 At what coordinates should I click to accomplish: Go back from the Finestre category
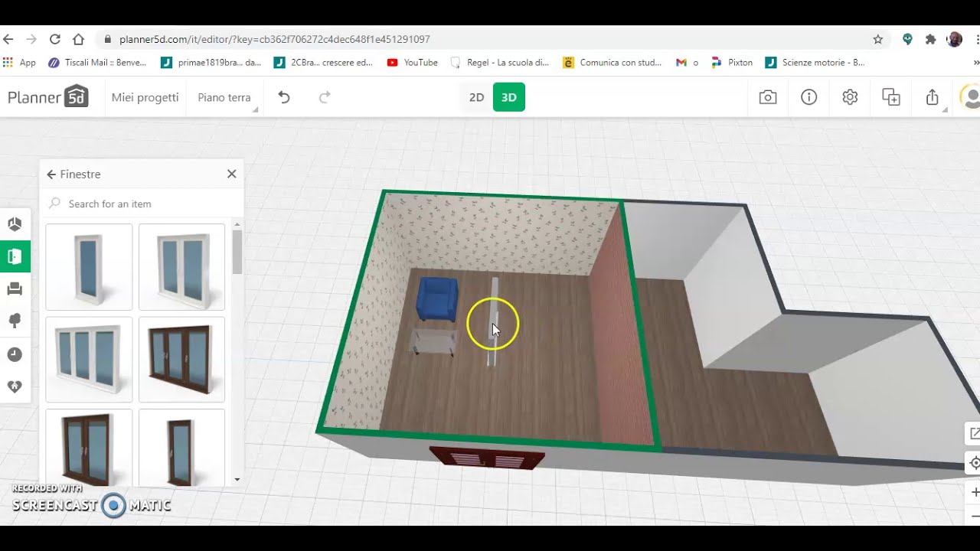pos(51,174)
